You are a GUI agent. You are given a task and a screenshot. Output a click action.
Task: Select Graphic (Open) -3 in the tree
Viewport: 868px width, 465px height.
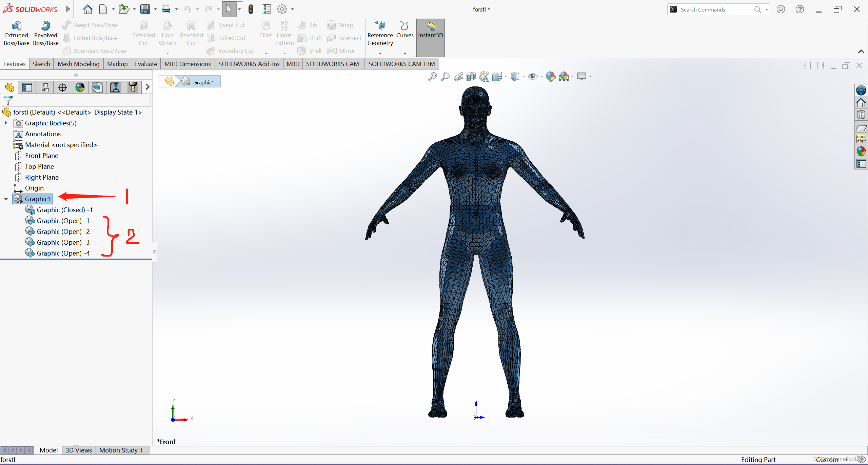63,242
